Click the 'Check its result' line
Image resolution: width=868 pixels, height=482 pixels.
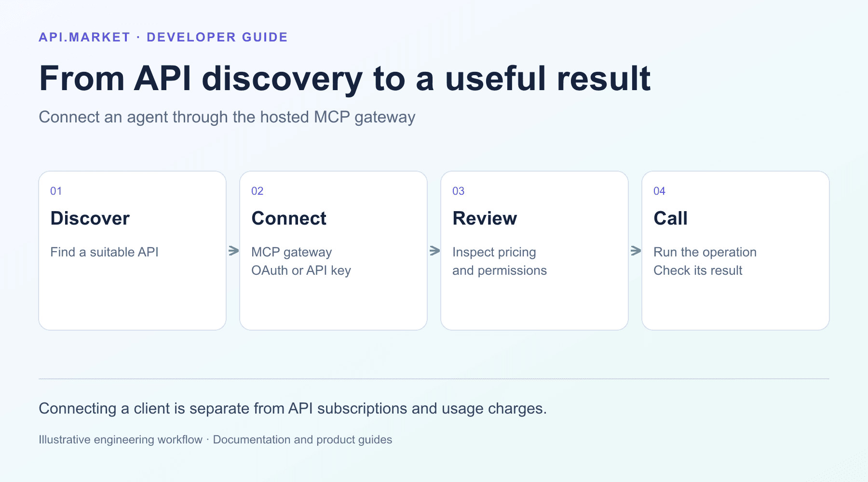point(698,270)
